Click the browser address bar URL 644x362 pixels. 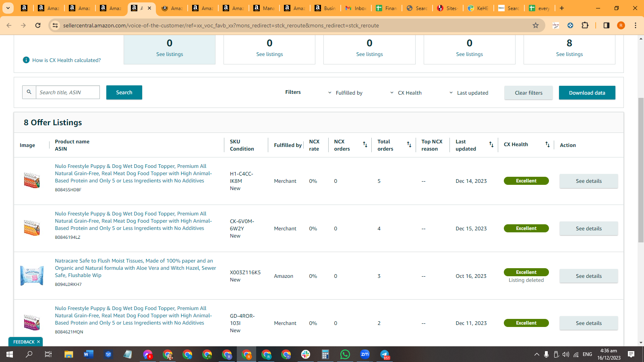coord(221,25)
